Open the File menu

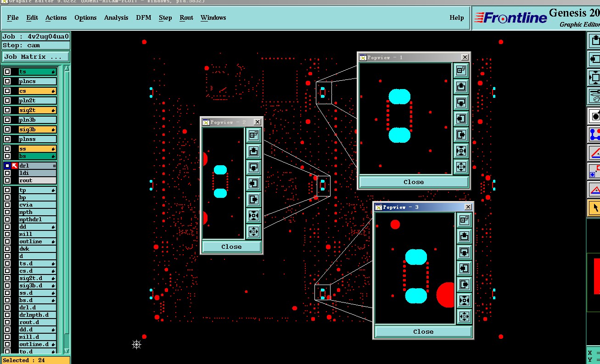pos(13,17)
